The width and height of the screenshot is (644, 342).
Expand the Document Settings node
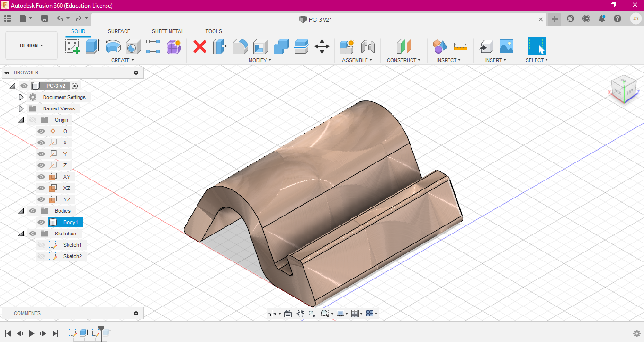coord(21,97)
